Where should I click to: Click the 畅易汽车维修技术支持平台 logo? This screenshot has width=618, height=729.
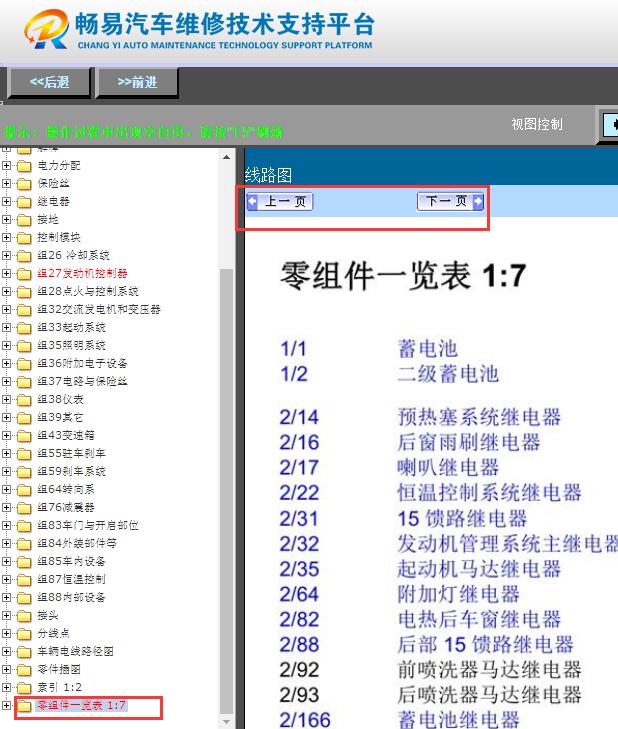pos(199,29)
